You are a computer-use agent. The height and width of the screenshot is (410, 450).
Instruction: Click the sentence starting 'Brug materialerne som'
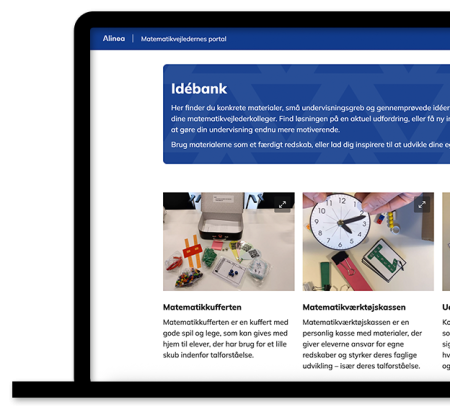pos(310,145)
